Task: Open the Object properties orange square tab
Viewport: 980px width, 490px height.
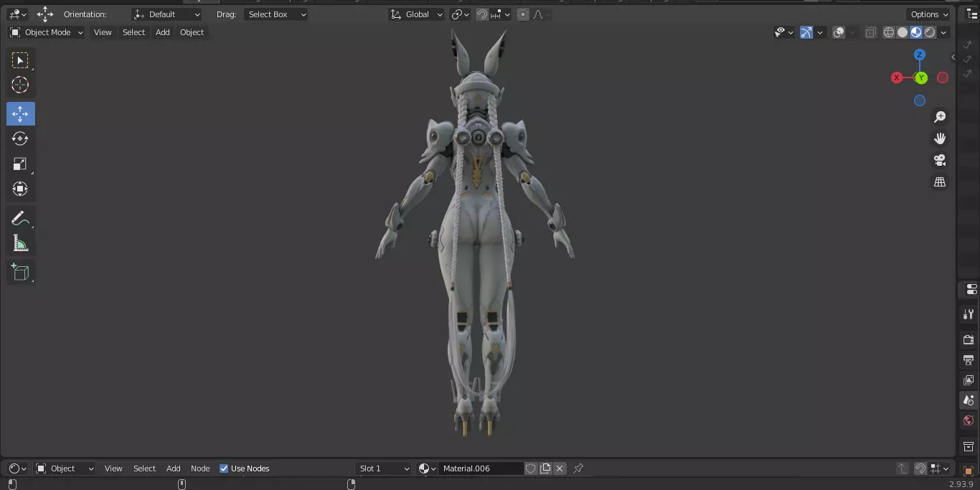Action: click(969, 471)
